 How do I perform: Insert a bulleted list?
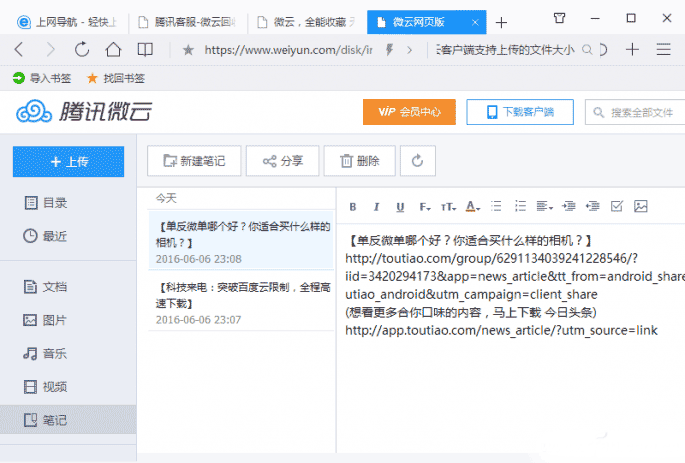[496, 206]
